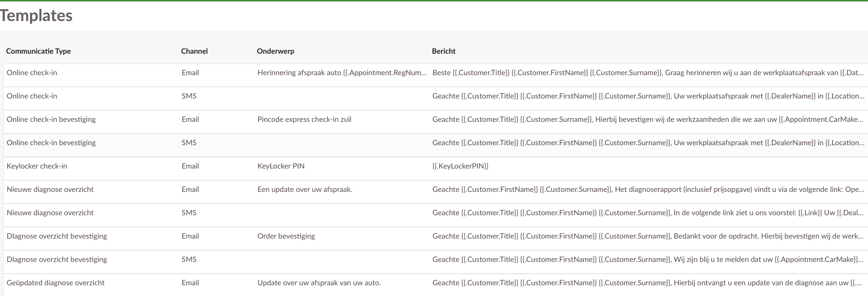Click the Onderwerp column header
Viewport: 868px width, 296px height.
[x=275, y=51]
